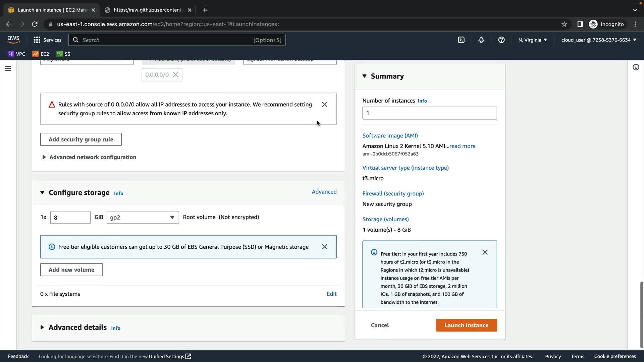Dismiss the 0.0.0.0/0 security warning
This screenshot has height=362, width=644.
pyautogui.click(x=324, y=105)
